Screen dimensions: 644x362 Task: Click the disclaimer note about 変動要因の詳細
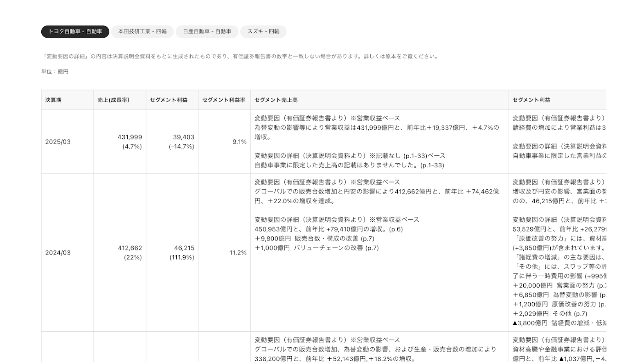(241, 56)
